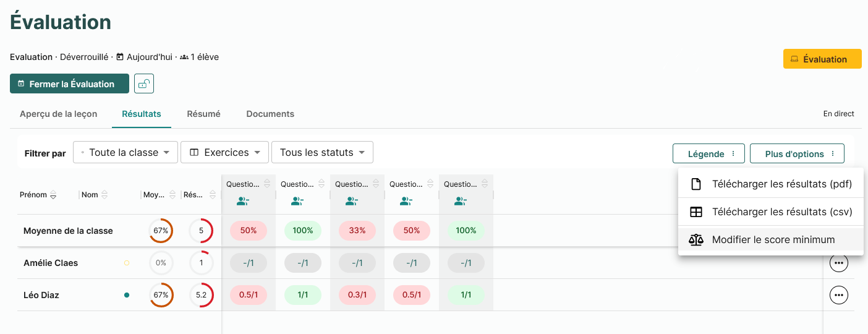Open three-dot menu for Léo Diaz
This screenshot has width=868, height=334.
tap(839, 295)
